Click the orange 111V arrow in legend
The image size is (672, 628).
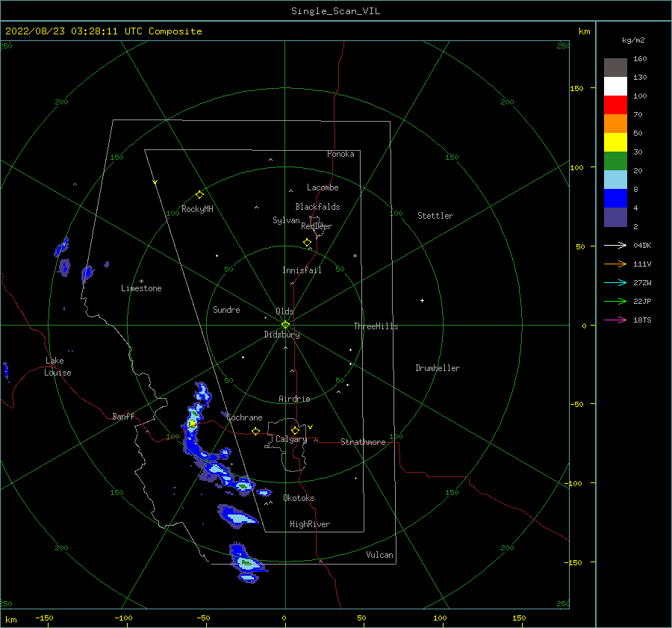(x=615, y=264)
